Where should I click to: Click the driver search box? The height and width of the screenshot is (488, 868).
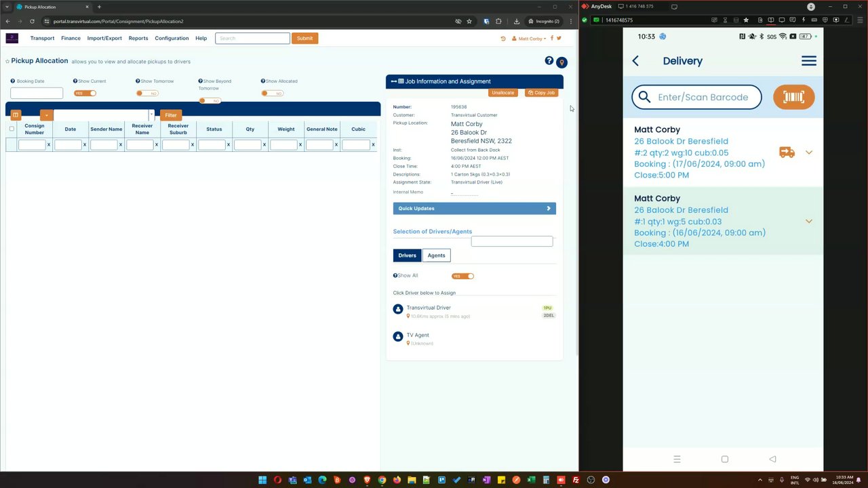(512, 241)
